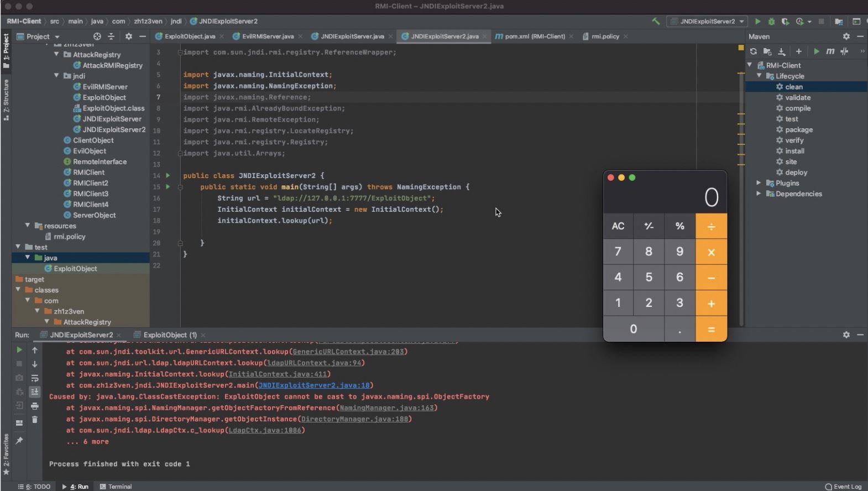Execute Maven goal with the m icon
868x491 pixels.
(830, 51)
